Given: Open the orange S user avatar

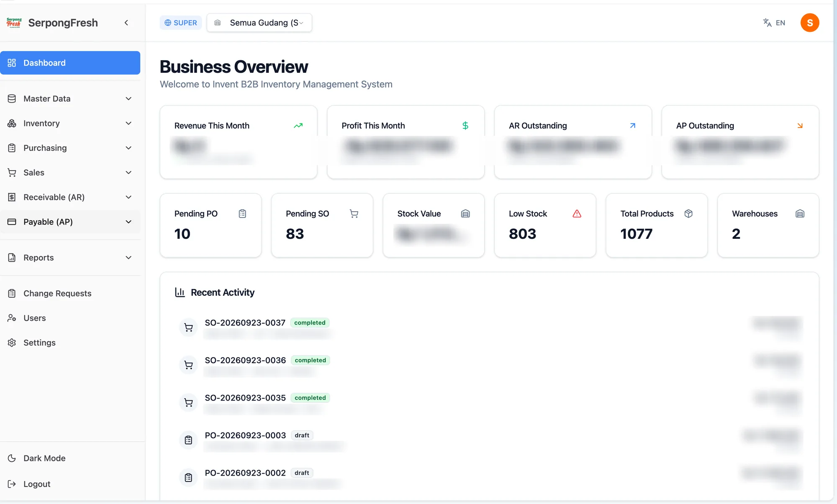Looking at the screenshot, I should tap(810, 23).
